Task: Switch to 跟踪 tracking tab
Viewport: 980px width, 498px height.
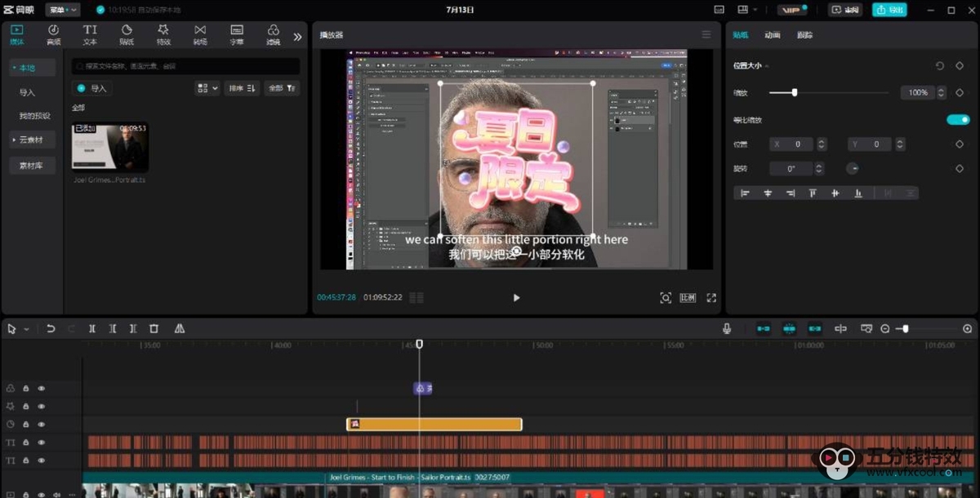Action: [x=804, y=35]
